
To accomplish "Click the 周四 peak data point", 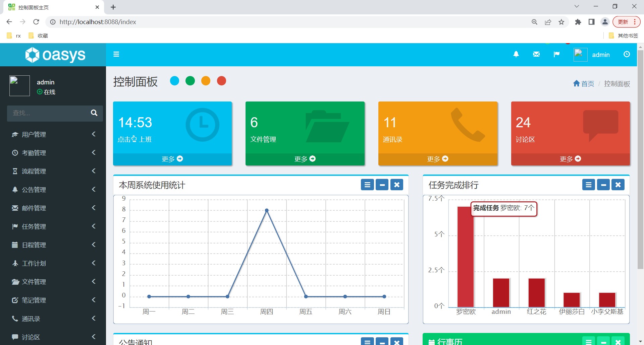I will (267, 210).
